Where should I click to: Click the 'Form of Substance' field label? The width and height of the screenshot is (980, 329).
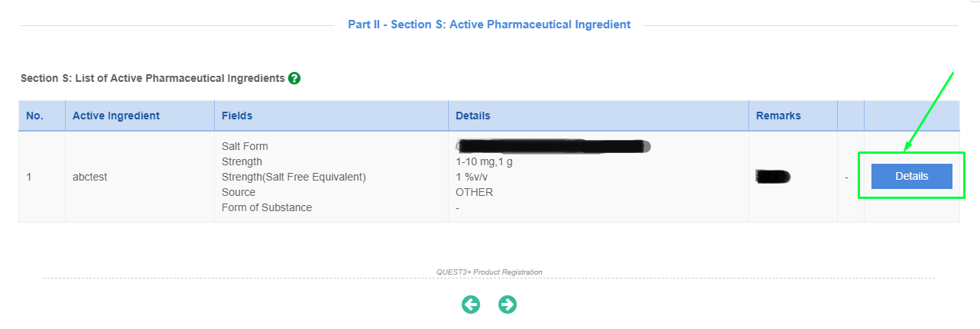pos(267,207)
